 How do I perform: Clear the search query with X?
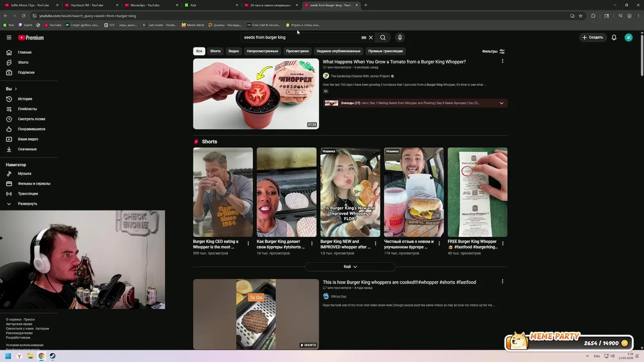[371, 38]
